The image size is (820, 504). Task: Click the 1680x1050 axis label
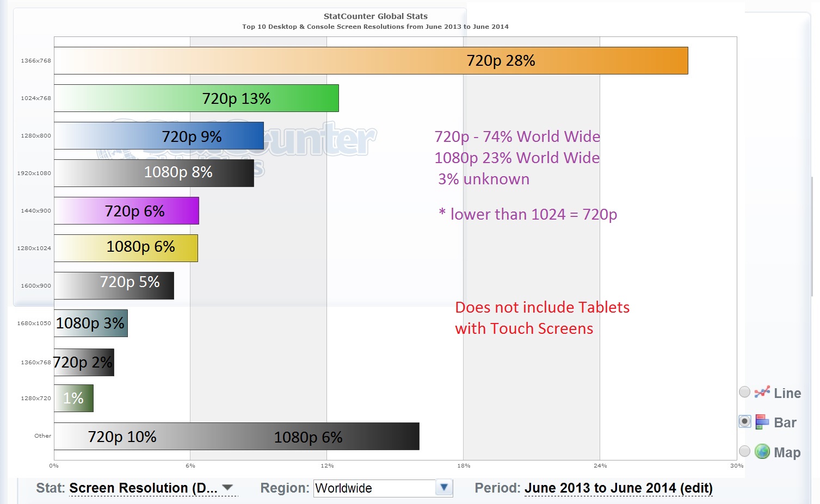tap(34, 323)
